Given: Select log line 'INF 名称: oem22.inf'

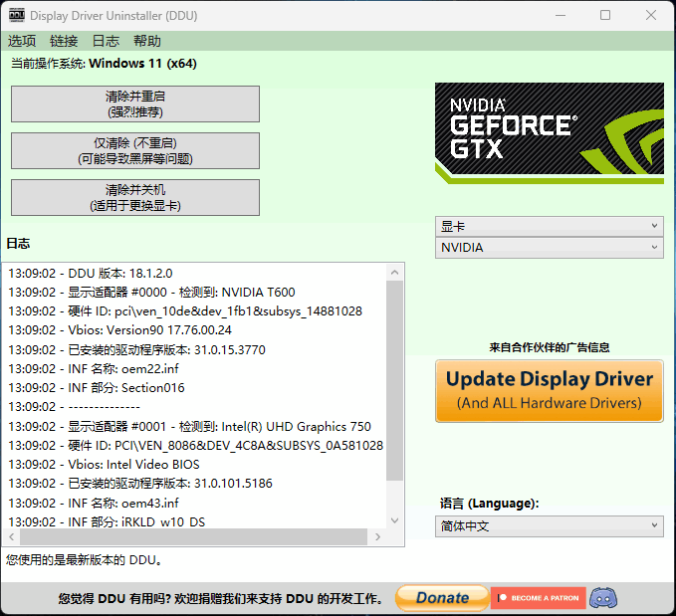Looking at the screenshot, I should point(94,369).
